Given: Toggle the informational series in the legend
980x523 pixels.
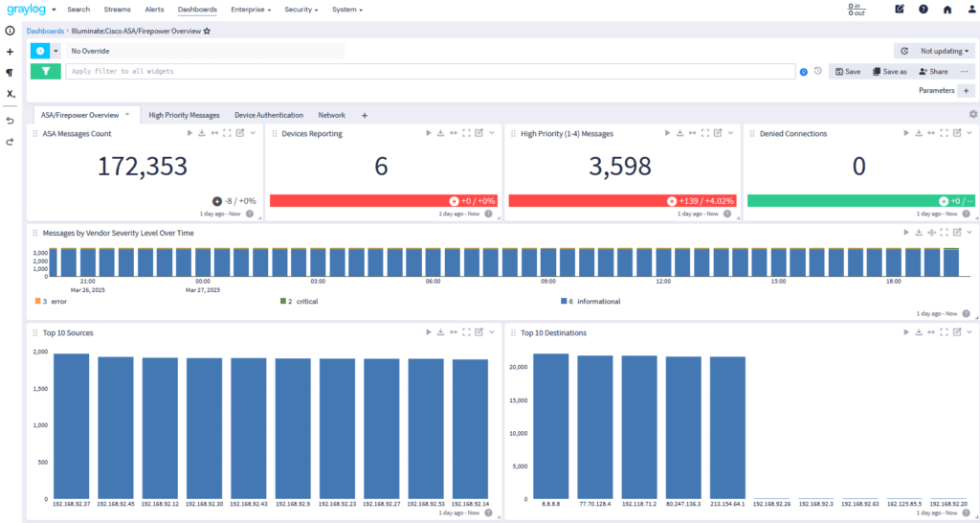Looking at the screenshot, I should coord(597,302).
